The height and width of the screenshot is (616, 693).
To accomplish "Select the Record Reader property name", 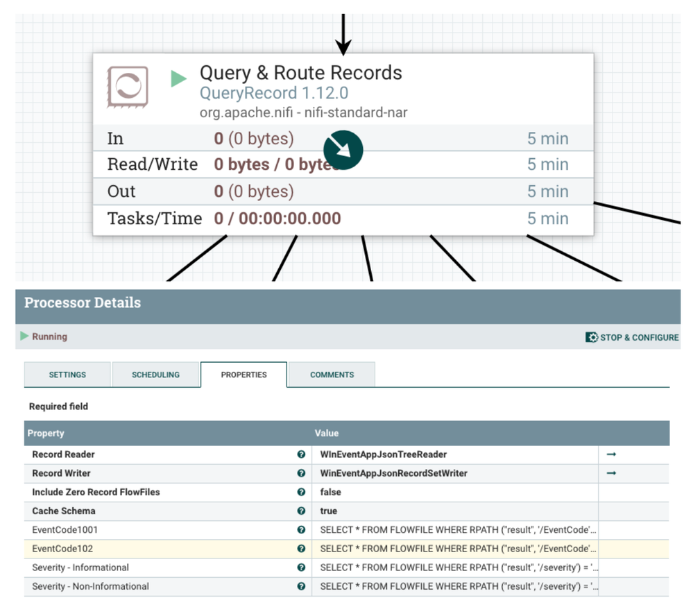I will pos(63,454).
